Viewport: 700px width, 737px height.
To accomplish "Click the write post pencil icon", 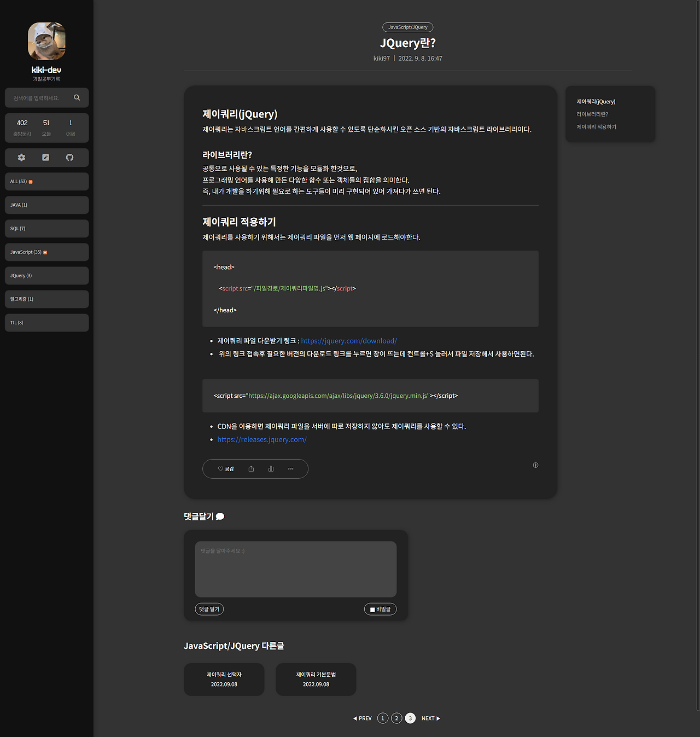I will point(45,158).
